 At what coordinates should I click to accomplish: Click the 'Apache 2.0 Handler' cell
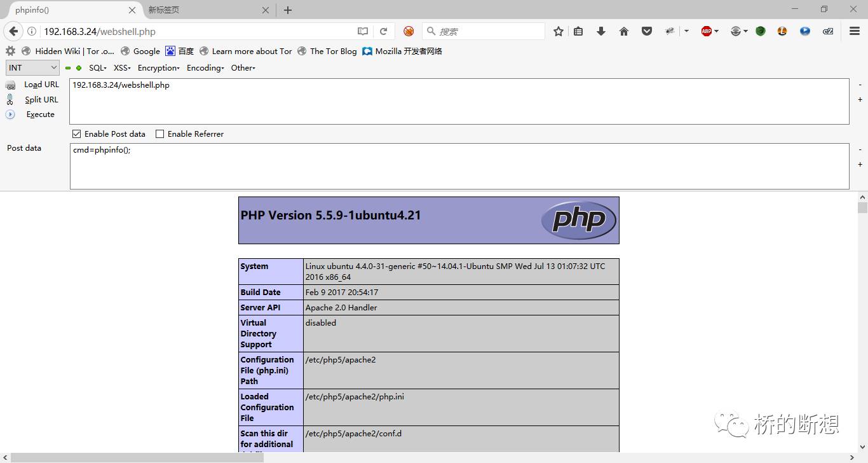coord(341,307)
